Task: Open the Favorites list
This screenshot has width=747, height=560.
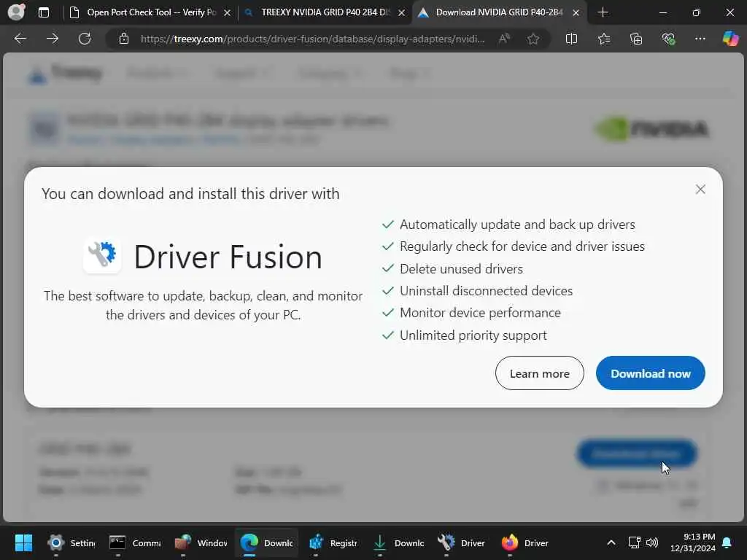Action: (603, 39)
